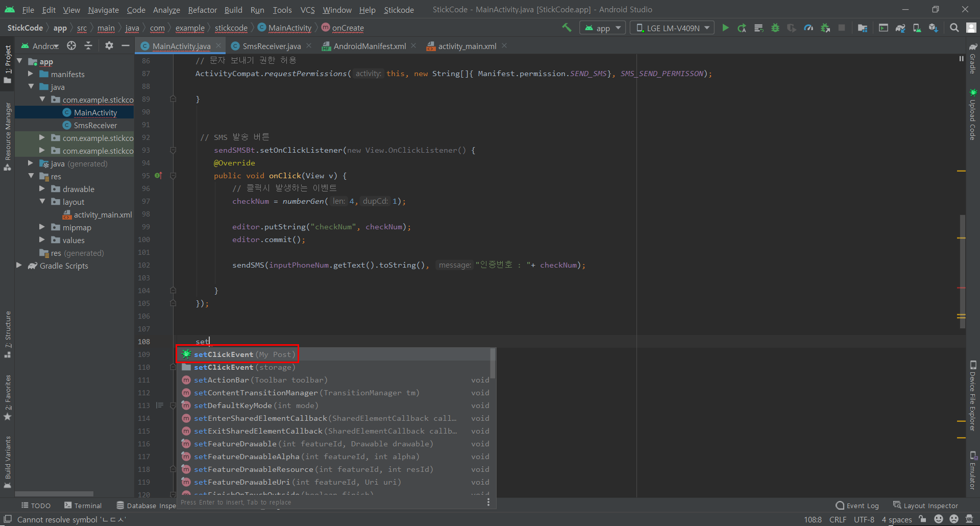Toggle the 1: Project tool window
The width and height of the screenshot is (980, 526).
(x=8, y=64)
